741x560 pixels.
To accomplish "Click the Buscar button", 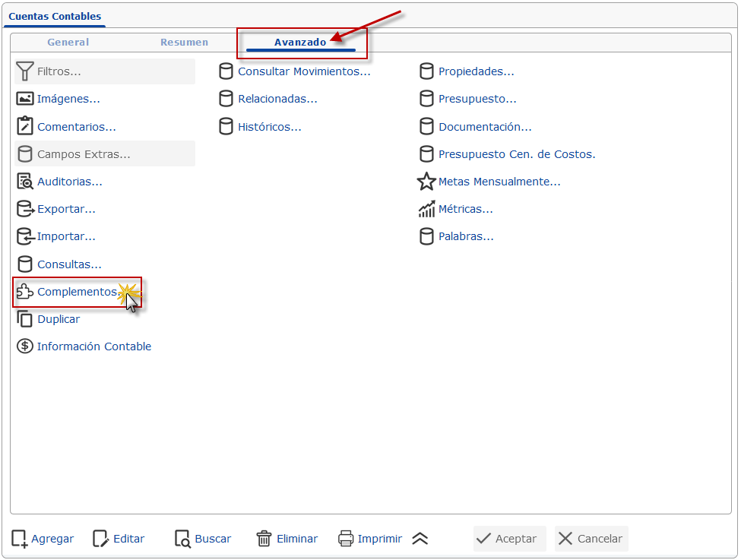I will (203, 539).
